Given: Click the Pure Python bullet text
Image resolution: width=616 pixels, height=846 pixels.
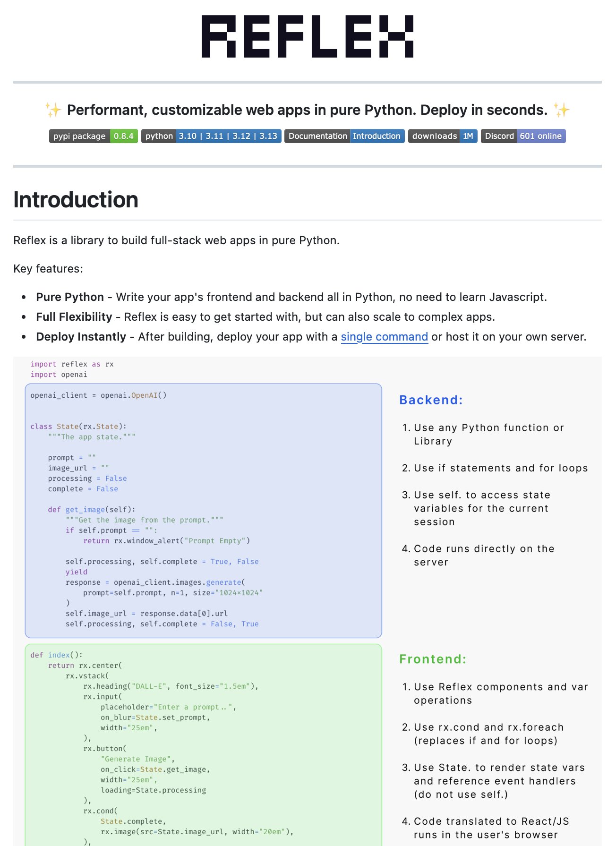Looking at the screenshot, I should point(291,297).
